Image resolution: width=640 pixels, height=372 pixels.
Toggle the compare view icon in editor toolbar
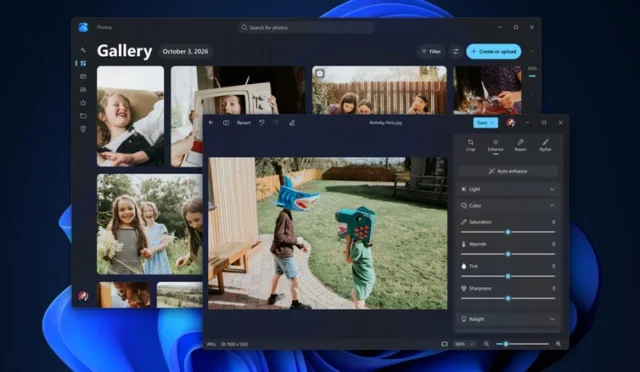click(226, 123)
